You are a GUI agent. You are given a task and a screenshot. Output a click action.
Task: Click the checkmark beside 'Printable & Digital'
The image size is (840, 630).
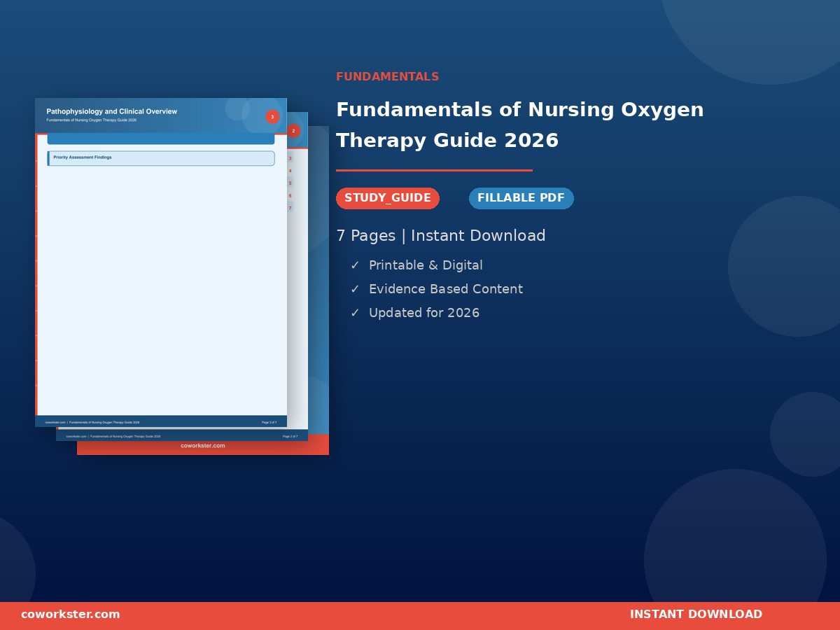coord(355,266)
